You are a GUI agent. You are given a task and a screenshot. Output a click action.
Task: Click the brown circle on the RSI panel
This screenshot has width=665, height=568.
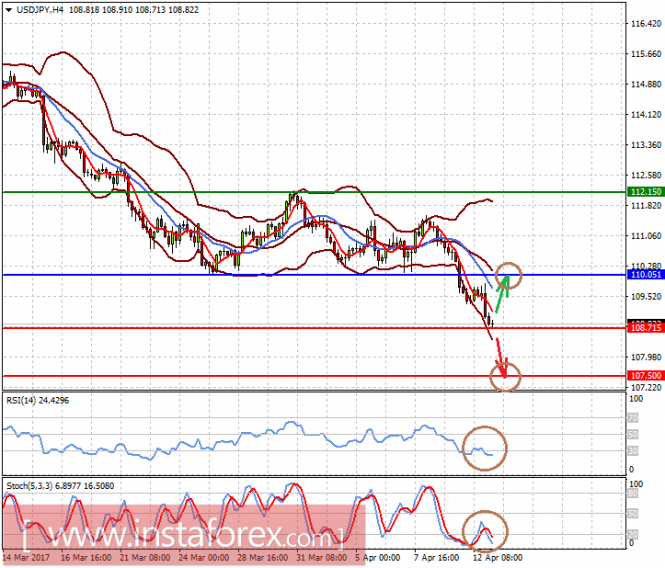pos(484,448)
